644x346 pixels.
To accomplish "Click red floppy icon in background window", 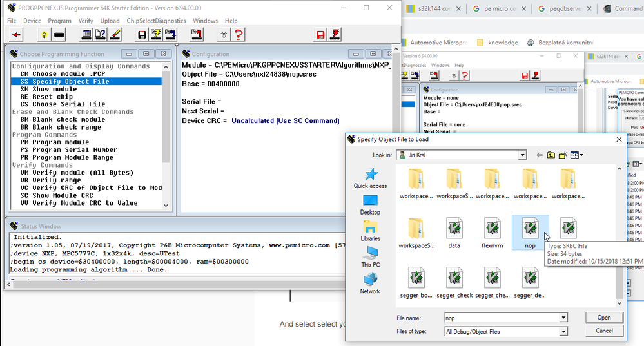I will [x=525, y=75].
